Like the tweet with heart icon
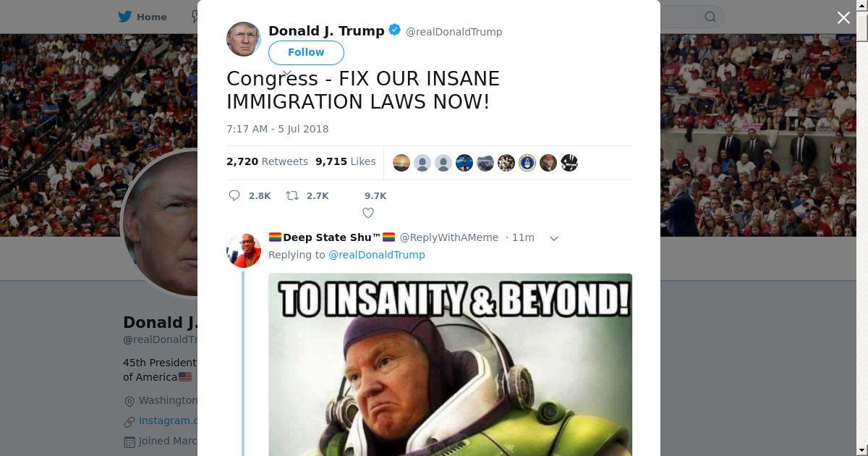Screen dimensions: 868x456 coord(368,213)
